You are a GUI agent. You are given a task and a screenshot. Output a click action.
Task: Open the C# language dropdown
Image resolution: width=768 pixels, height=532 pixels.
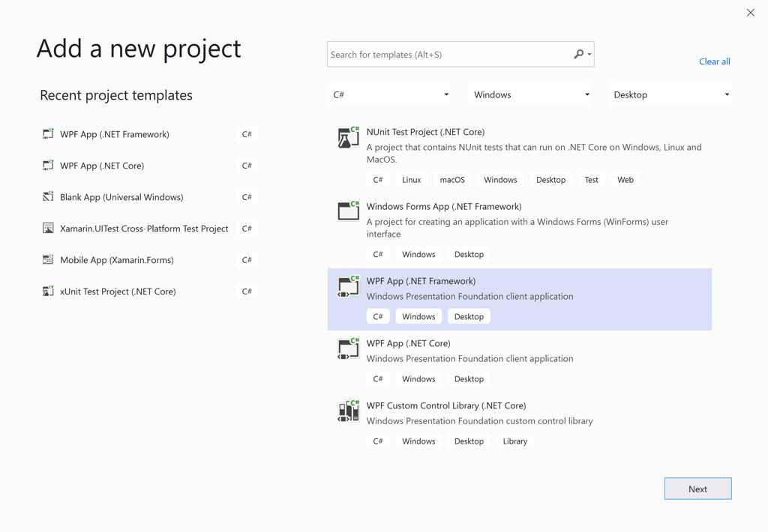[x=389, y=94]
